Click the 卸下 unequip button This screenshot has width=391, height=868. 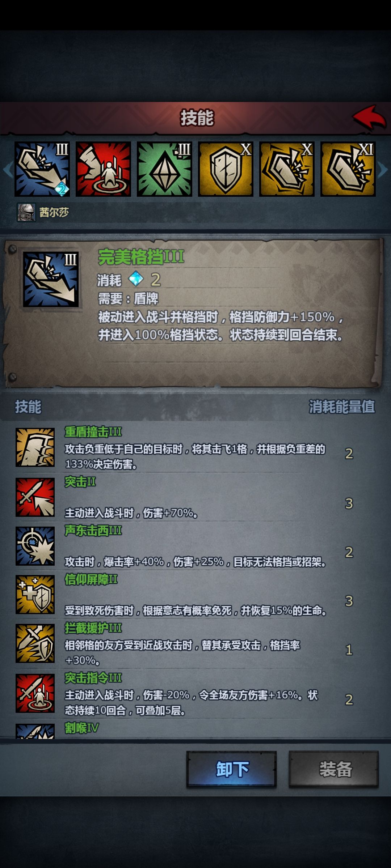[x=232, y=769]
